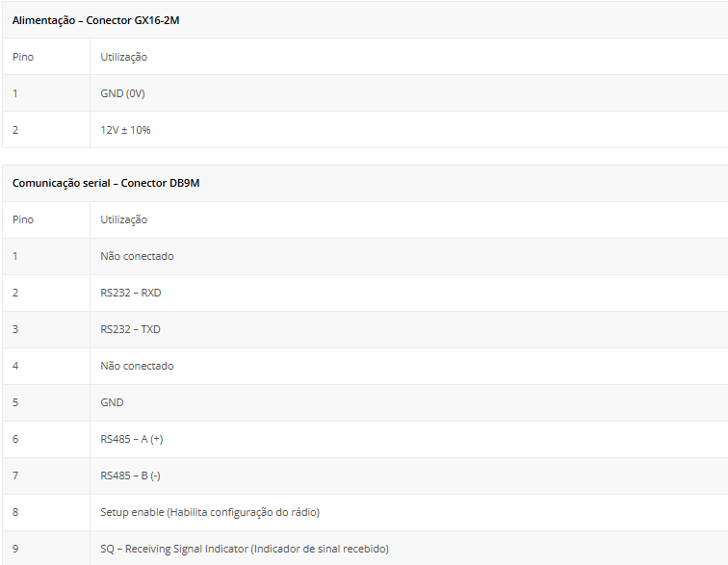Click the 'Comunicação serial – Conector DB9M' heading
The width and height of the screenshot is (728, 565).
pyautogui.click(x=106, y=183)
